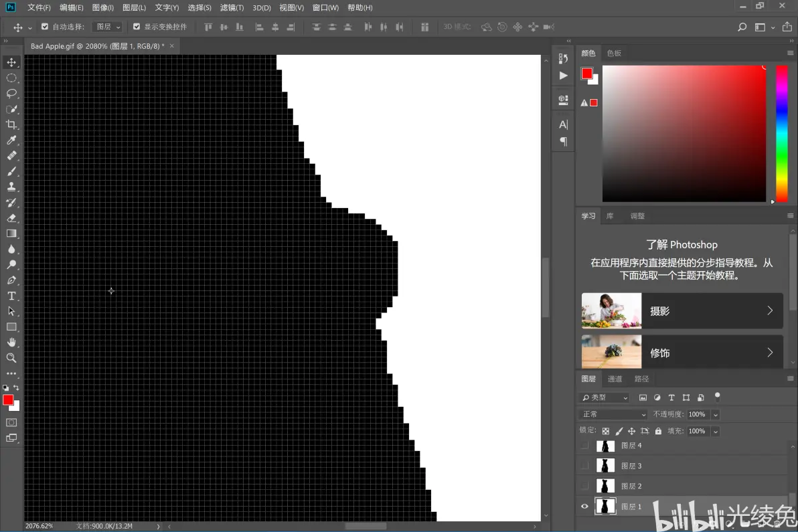Click the red foreground color swatch in toolbar
Image resolution: width=798 pixels, height=532 pixels.
(7, 400)
